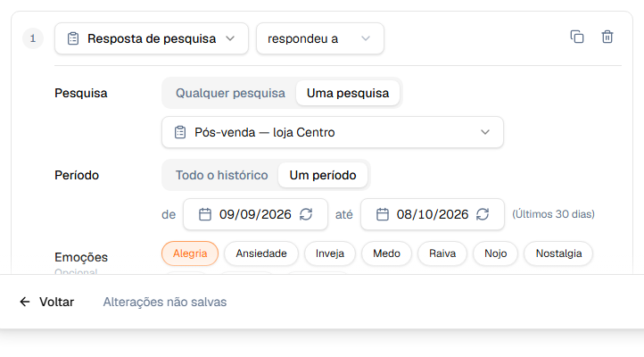Click the condition number 1 badge
Screen dimensions: 644x357
(x=33, y=38)
